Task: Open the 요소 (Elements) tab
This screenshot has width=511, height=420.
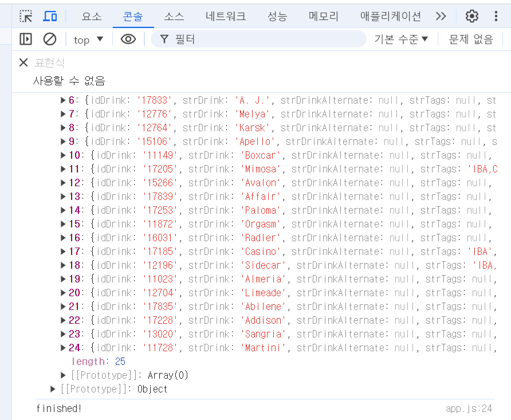Action: [x=92, y=16]
